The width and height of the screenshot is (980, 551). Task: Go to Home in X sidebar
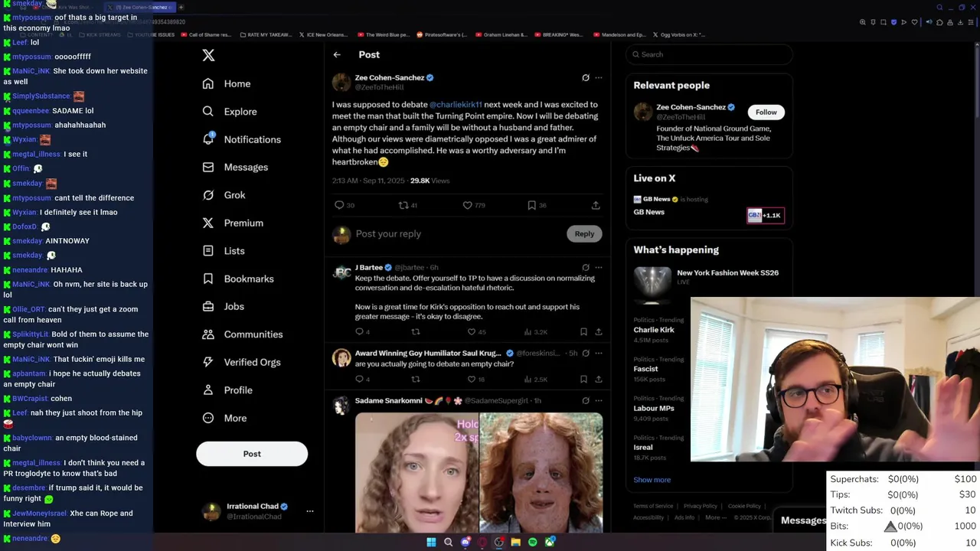tap(227, 83)
